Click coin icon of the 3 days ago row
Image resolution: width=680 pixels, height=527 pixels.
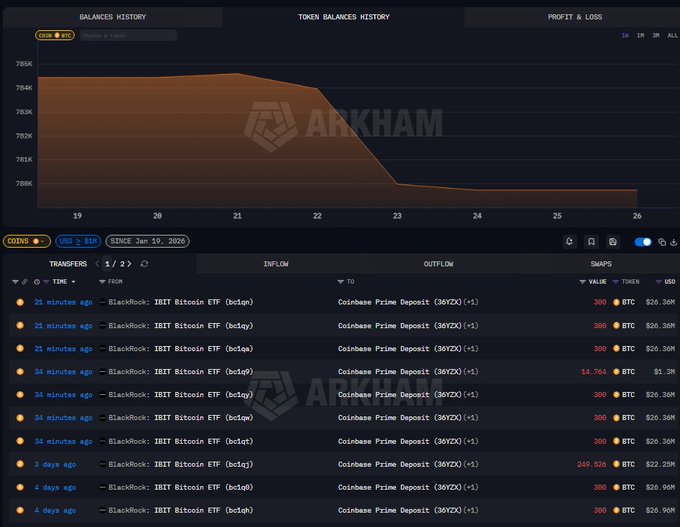[x=20, y=464]
